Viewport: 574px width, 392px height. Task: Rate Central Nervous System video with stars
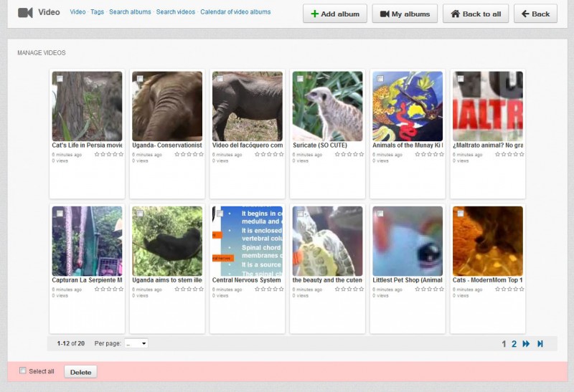(269, 289)
